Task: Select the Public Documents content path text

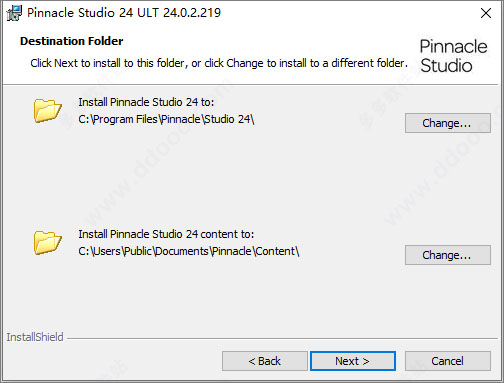Action: 189,251
